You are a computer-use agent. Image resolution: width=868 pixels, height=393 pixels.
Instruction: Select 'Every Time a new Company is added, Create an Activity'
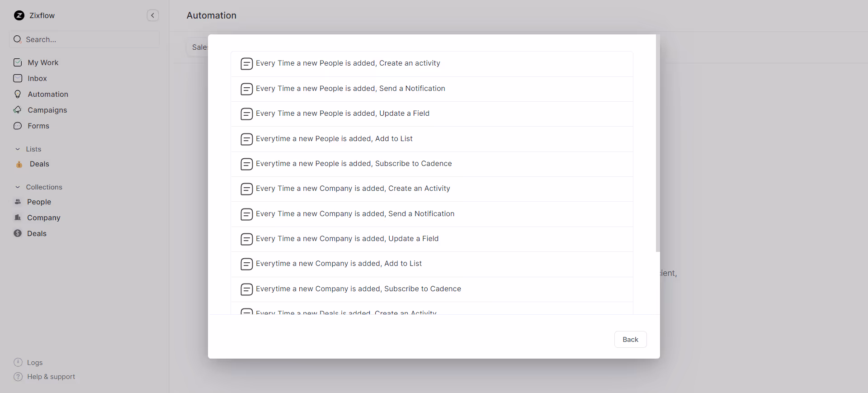(432, 189)
